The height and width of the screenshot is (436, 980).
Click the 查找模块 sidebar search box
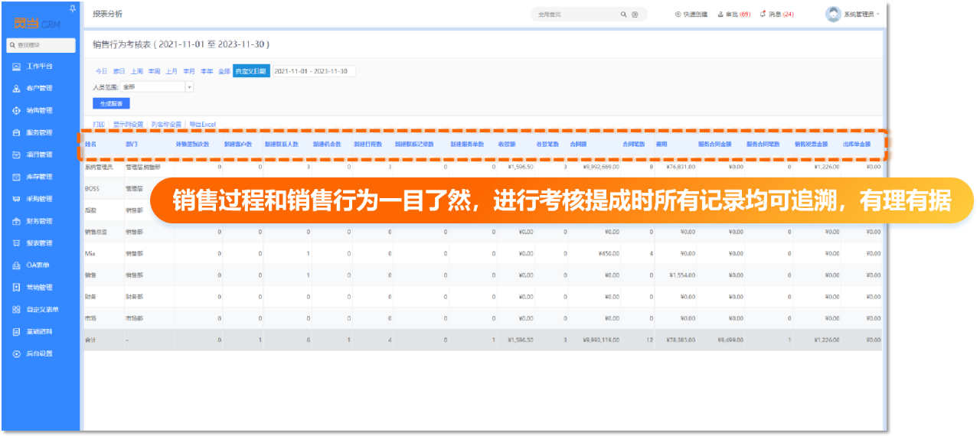click(x=42, y=45)
